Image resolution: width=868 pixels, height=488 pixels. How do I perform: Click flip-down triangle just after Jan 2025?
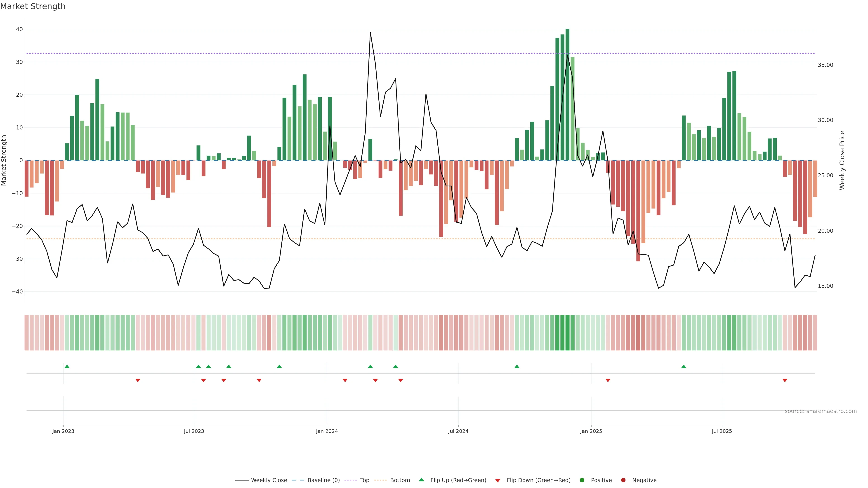coord(608,380)
